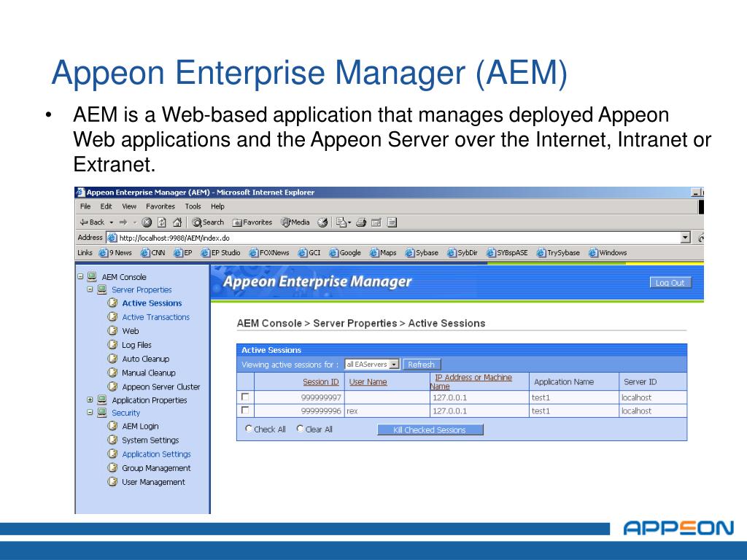Open the Tools menu

tap(193, 206)
